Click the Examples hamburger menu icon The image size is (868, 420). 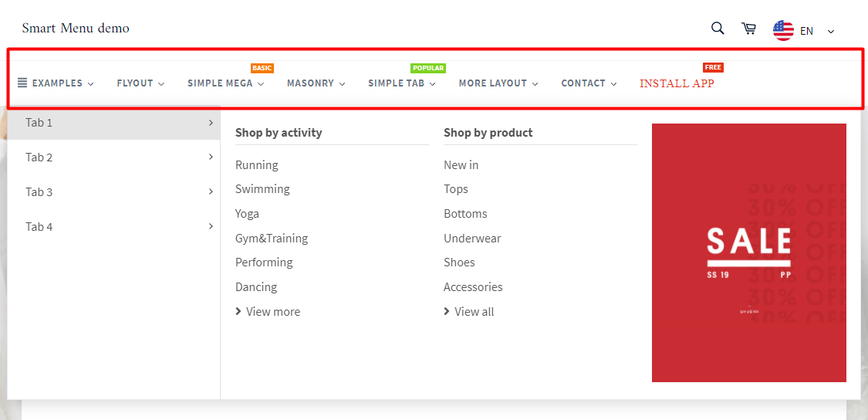22,83
